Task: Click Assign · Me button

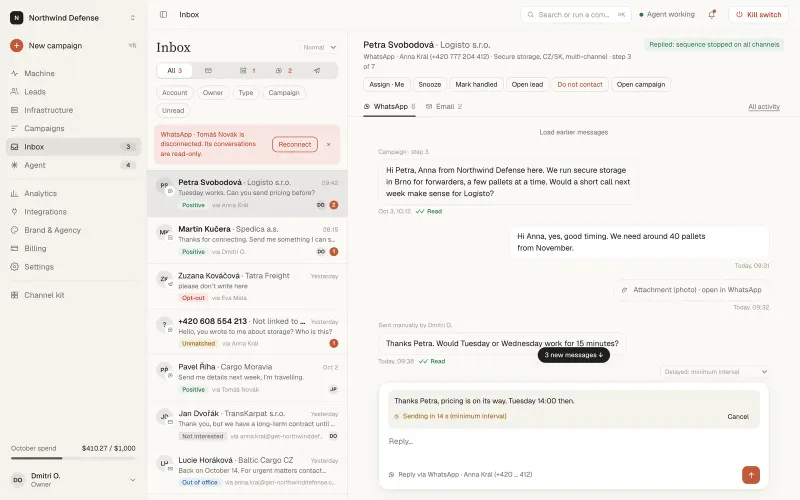Action: [387, 85]
